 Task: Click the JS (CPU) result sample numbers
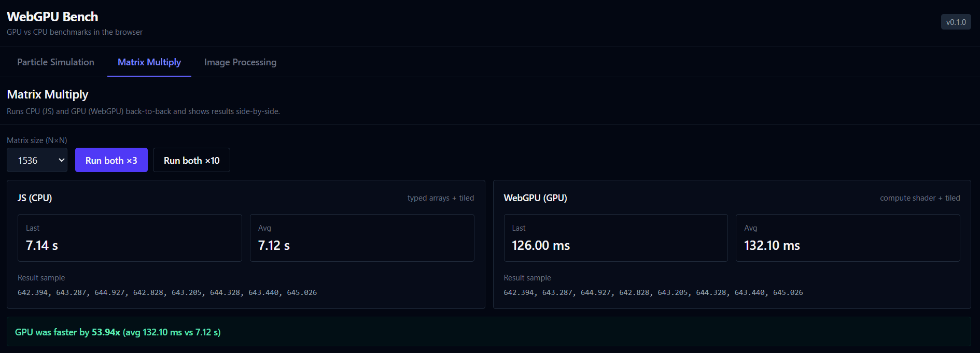pyautogui.click(x=167, y=292)
